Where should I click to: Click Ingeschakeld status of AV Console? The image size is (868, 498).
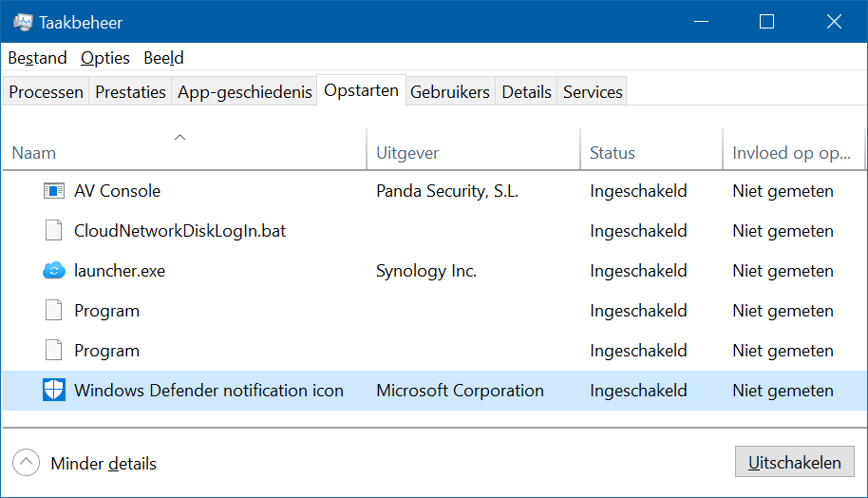(638, 191)
